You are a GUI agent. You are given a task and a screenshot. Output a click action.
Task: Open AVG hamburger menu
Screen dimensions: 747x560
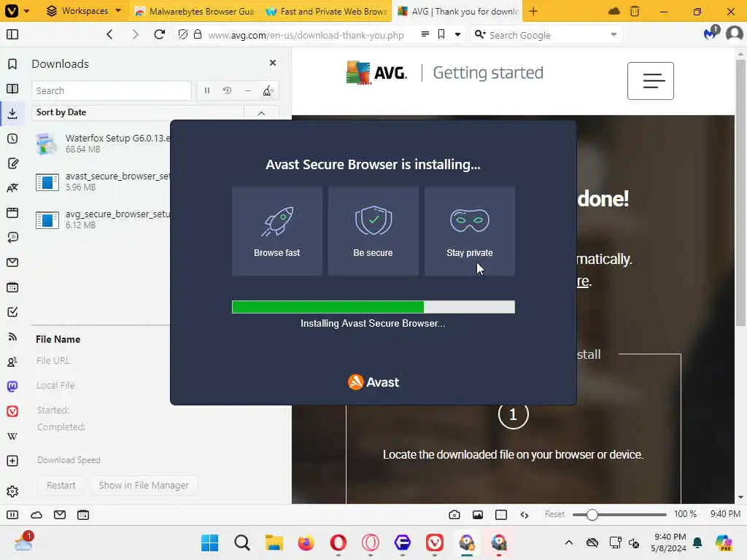650,80
